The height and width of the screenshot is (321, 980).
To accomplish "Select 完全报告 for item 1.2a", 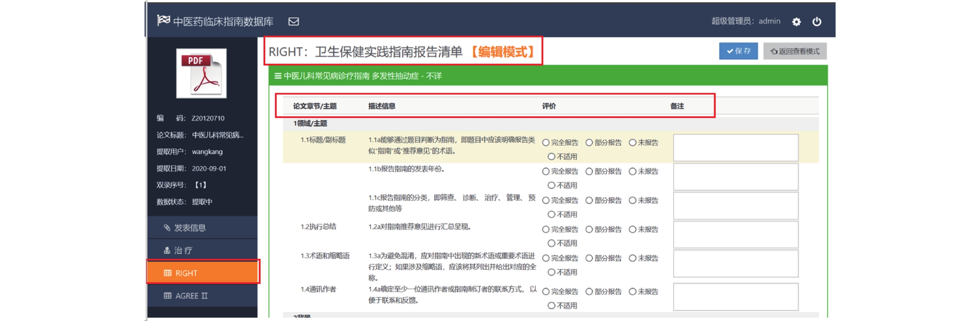I will tap(545, 229).
